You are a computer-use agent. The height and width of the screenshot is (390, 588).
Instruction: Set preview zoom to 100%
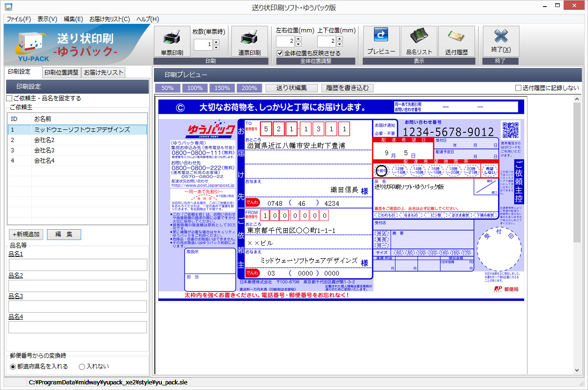[194, 88]
